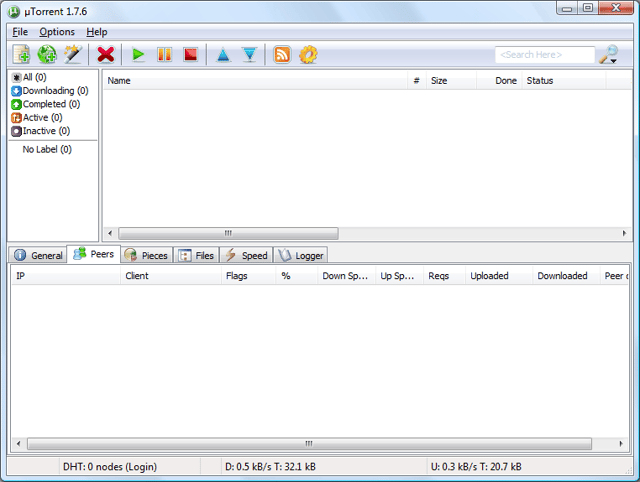
Task: Click peers list scrollbar right arrow
Action: (x=621, y=444)
